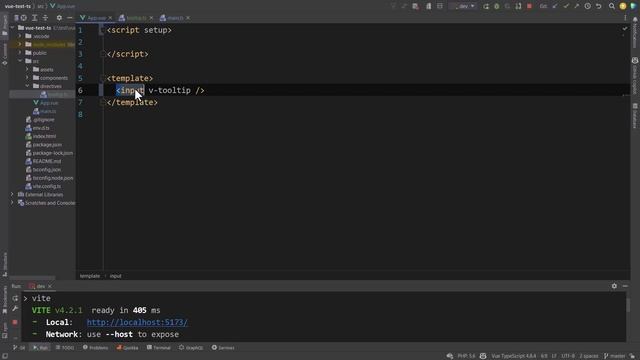Select index.html in project tree
Image resolution: width=640 pixels, height=360 pixels.
click(41, 136)
